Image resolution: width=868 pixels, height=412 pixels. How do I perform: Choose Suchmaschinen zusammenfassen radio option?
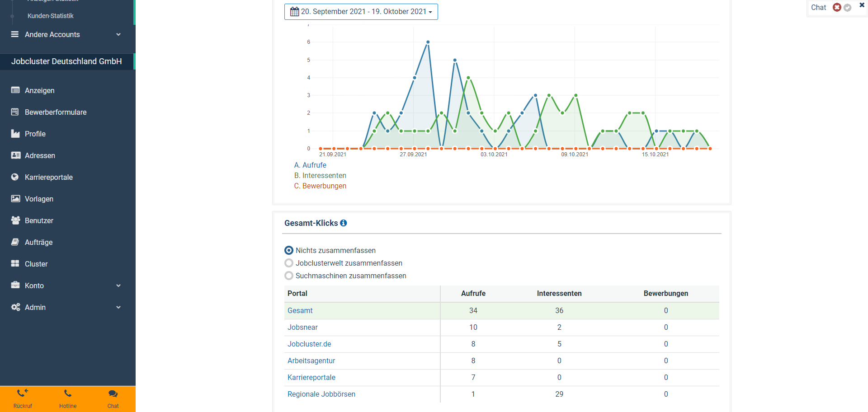coord(289,276)
